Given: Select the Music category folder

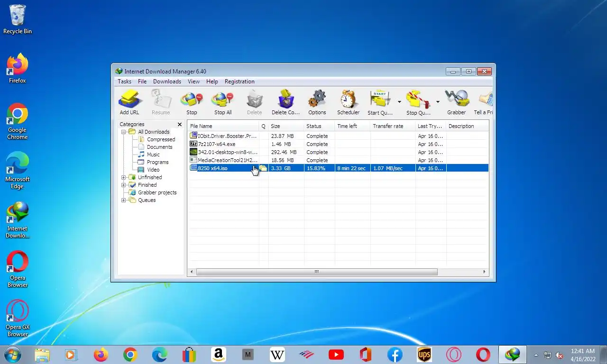Looking at the screenshot, I should point(148,155).
